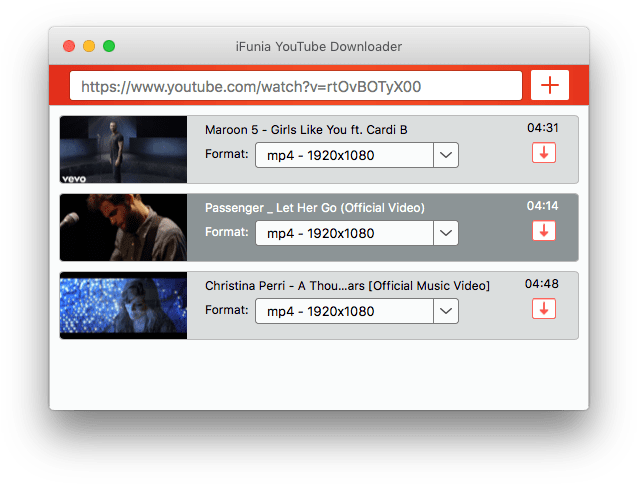This screenshot has width=637, height=484.
Task: Click the 04:14 duration label
Action: pos(542,206)
